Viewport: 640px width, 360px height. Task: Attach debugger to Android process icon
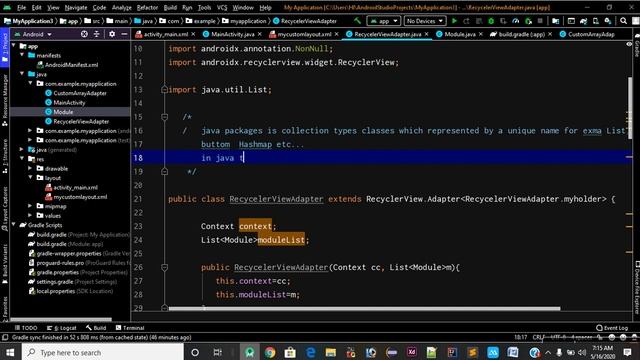click(x=528, y=21)
